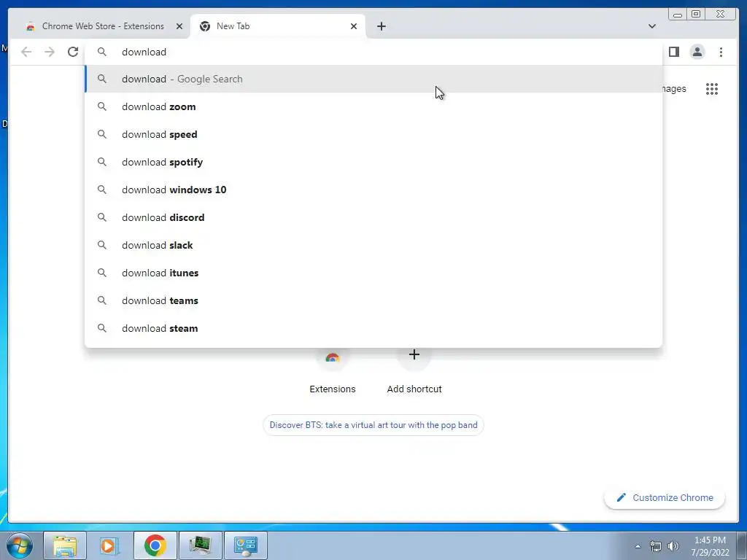The image size is (747, 560).
Task: Show hidden tray icons arrow
Action: (x=638, y=546)
